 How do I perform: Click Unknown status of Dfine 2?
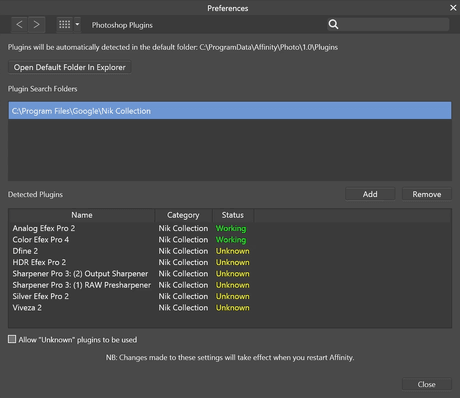(233, 251)
